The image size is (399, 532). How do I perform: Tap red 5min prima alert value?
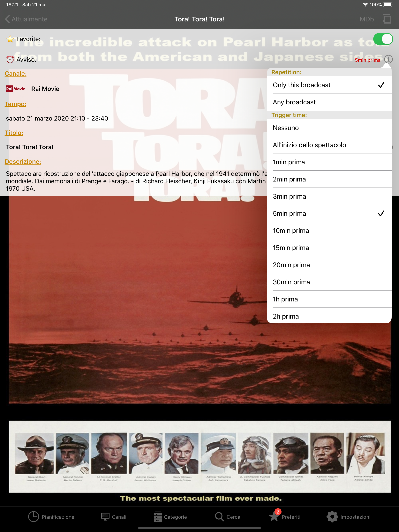[x=367, y=60]
